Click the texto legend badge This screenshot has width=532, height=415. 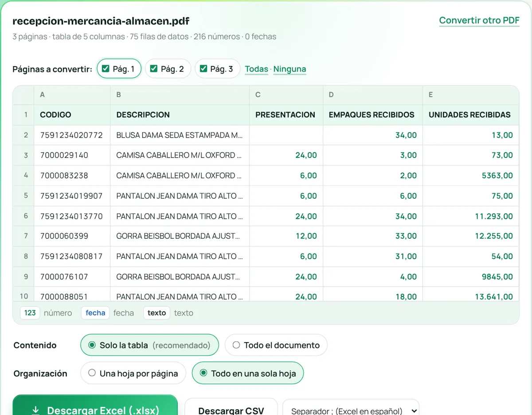(156, 313)
